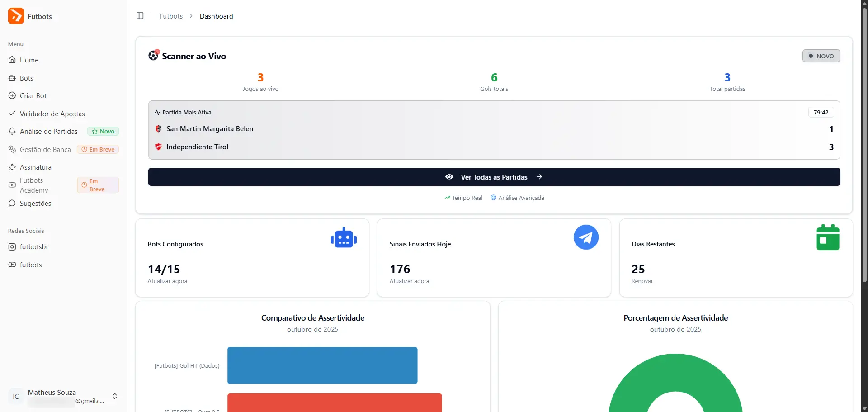Screen dimensions: 868x412
Task: Click the Novo tag beside Análise de Partidas
Action: click(103, 131)
